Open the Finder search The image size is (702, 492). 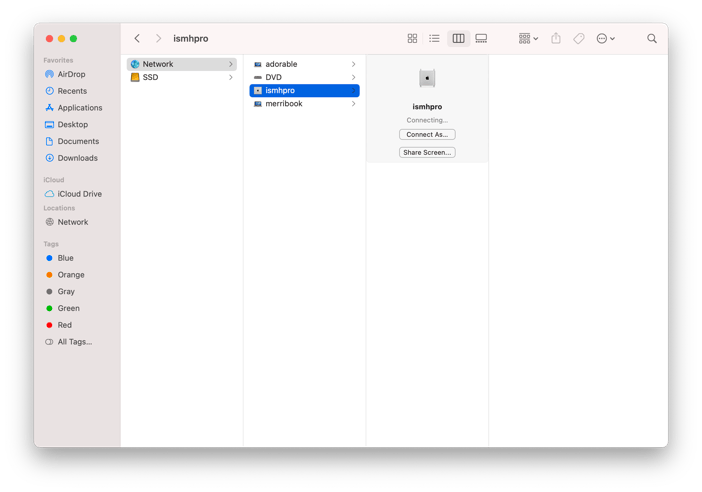point(652,39)
